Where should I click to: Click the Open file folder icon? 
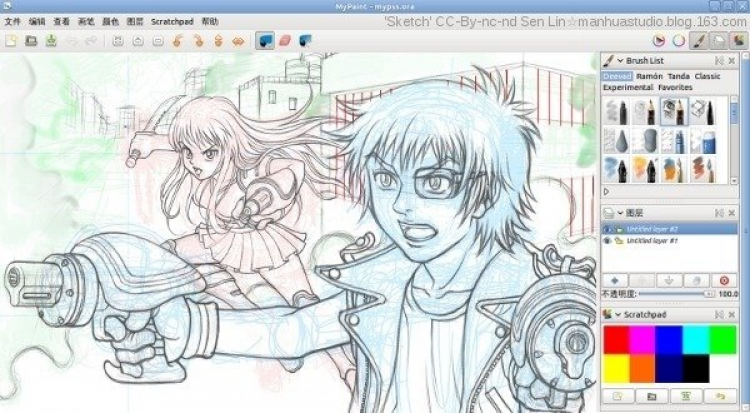coord(31,41)
